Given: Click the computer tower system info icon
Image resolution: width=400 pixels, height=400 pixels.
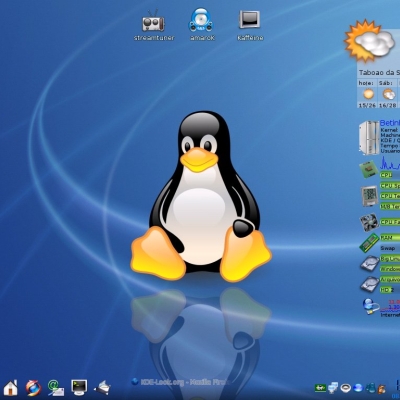Looking at the screenshot, I should tap(369, 138).
